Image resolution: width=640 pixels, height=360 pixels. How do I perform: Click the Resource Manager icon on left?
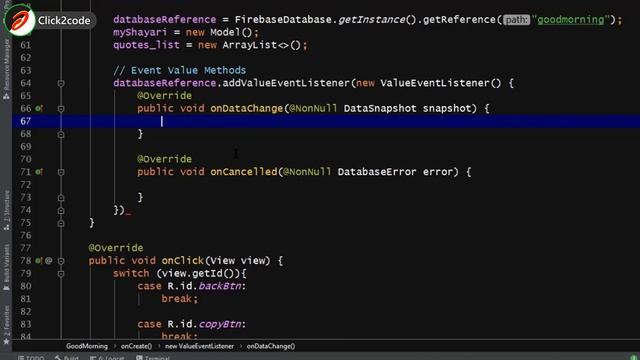[6, 96]
